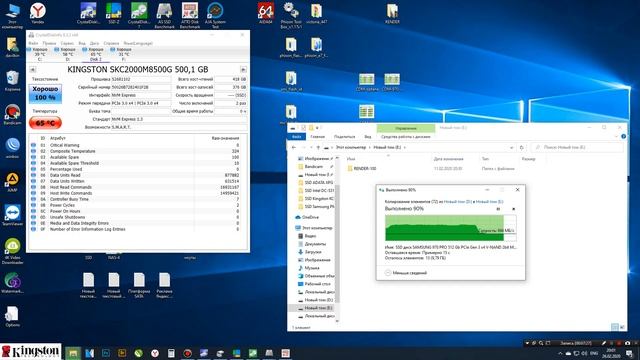Go up one folder level in Explorer

(318, 147)
